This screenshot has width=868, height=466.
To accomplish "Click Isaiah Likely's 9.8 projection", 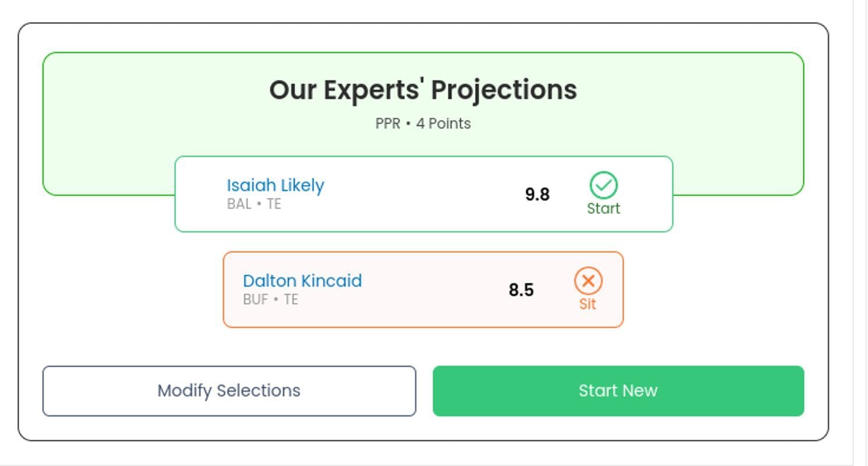I will 537,195.
